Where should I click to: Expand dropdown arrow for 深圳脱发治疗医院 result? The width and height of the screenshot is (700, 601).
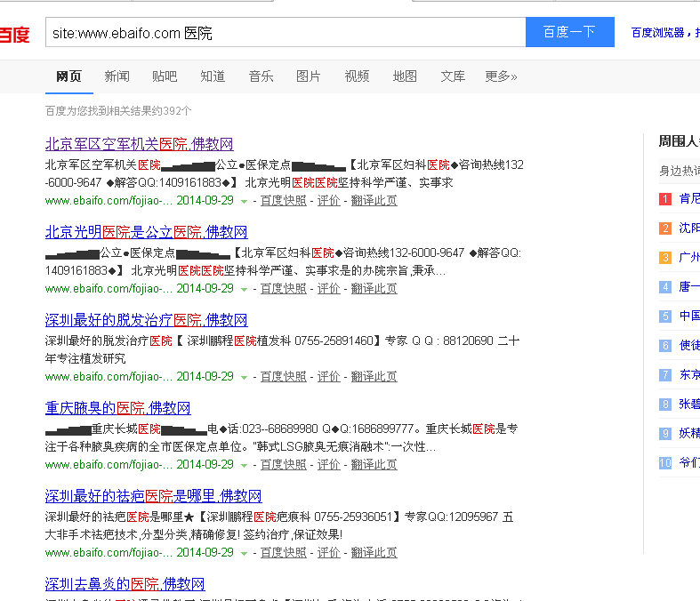pos(244,378)
